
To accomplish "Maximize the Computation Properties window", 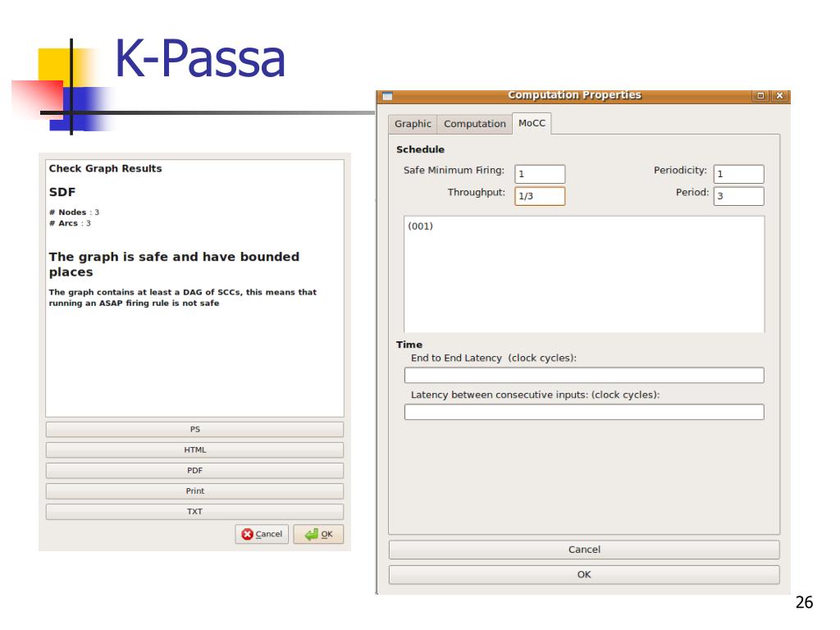I will [760, 96].
